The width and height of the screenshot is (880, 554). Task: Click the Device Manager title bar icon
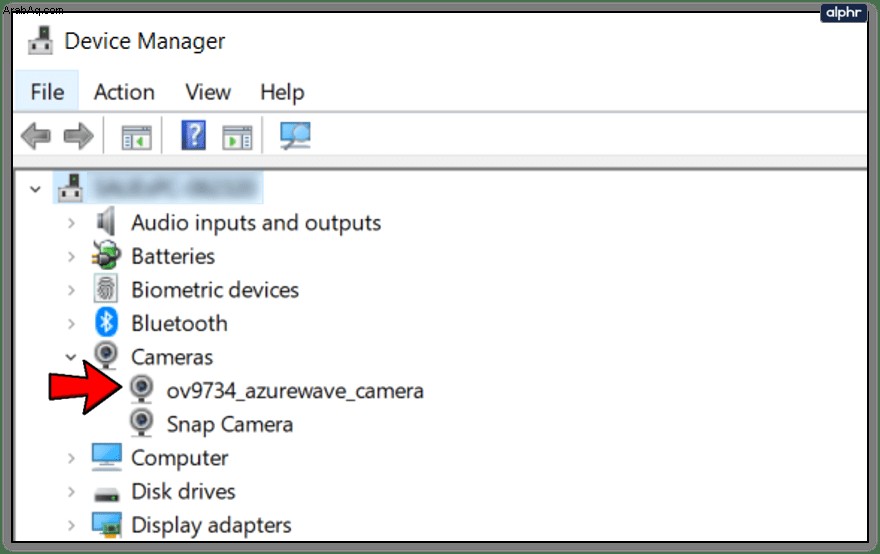(x=40, y=41)
